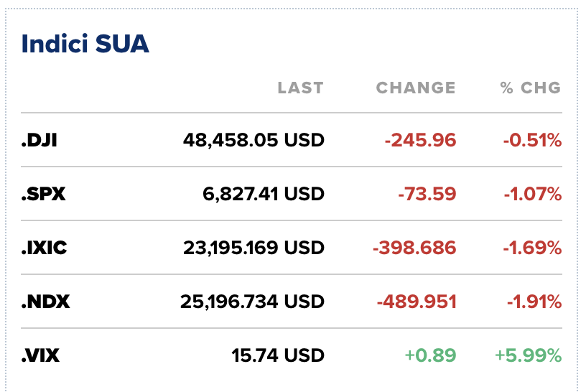Open the .SPX index symbol
The height and width of the screenshot is (392, 586).
(43, 194)
